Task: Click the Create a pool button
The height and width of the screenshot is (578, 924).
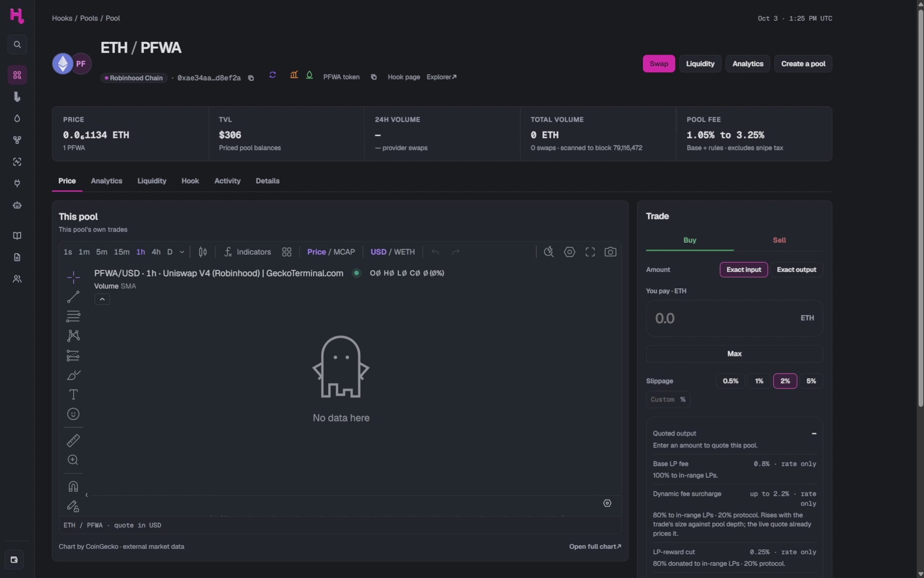Action: point(803,64)
